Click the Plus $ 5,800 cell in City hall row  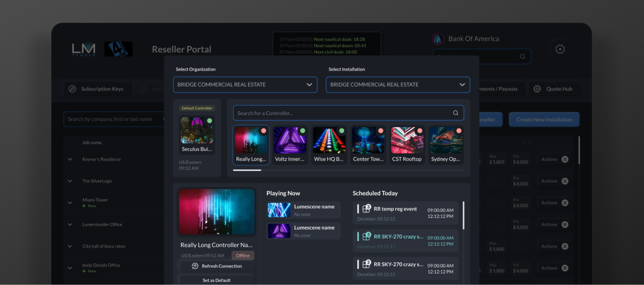pyautogui.click(x=497, y=246)
